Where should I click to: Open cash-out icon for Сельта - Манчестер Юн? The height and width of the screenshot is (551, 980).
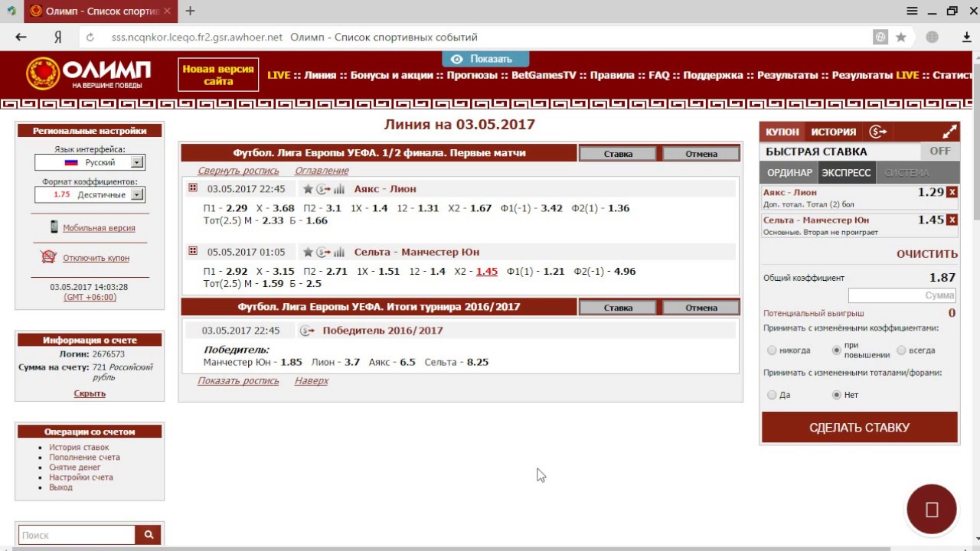323,252
